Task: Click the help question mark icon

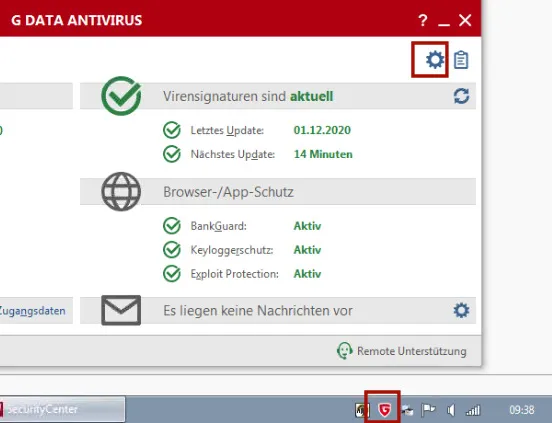Action: click(x=423, y=20)
